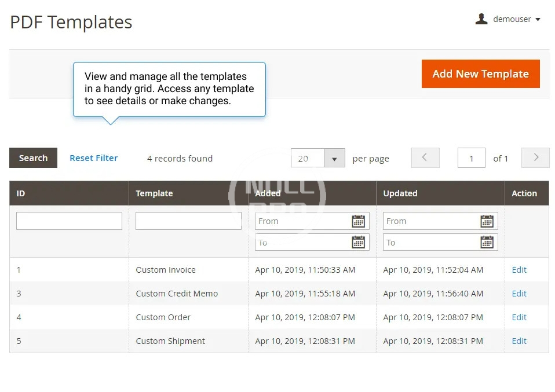The width and height of the screenshot is (555, 392).
Task: Click the Template name filter field
Action: click(188, 221)
